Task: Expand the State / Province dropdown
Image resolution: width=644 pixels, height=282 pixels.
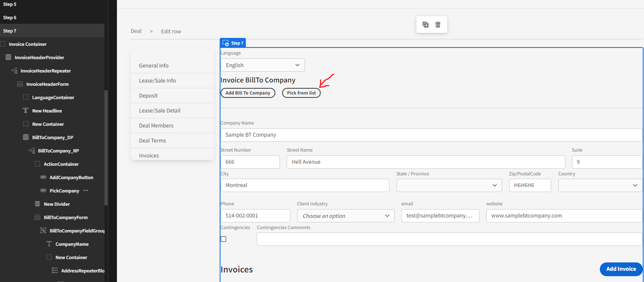Action: pos(449,185)
